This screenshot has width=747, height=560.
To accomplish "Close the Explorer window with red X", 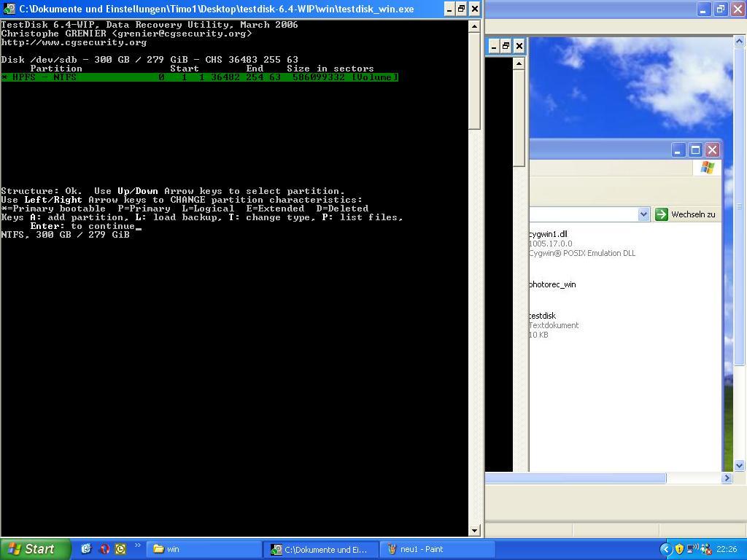I will pyautogui.click(x=712, y=150).
